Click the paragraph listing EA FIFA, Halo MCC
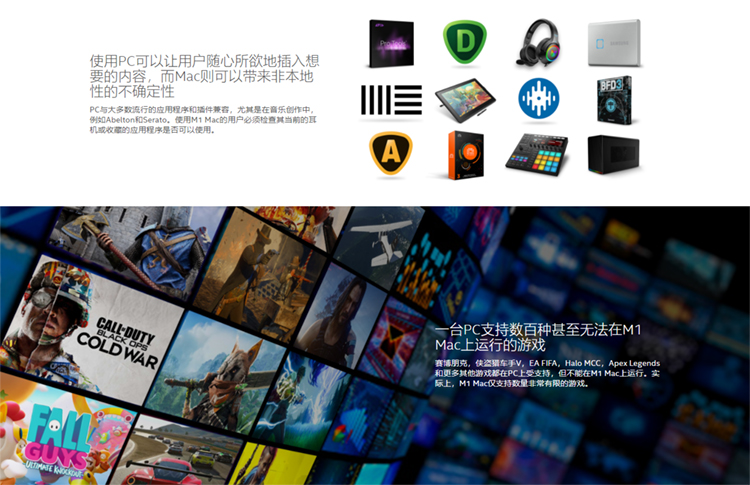Image resolution: width=750 pixels, height=485 pixels. [x=547, y=373]
